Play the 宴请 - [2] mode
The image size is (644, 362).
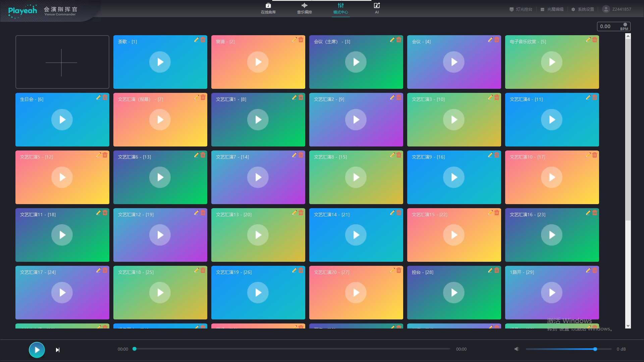tap(258, 62)
